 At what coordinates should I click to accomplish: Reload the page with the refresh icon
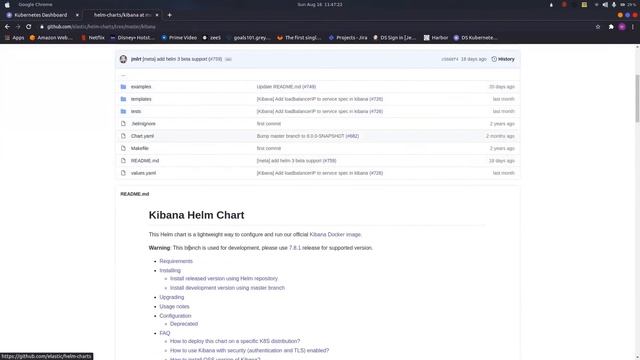click(29, 27)
